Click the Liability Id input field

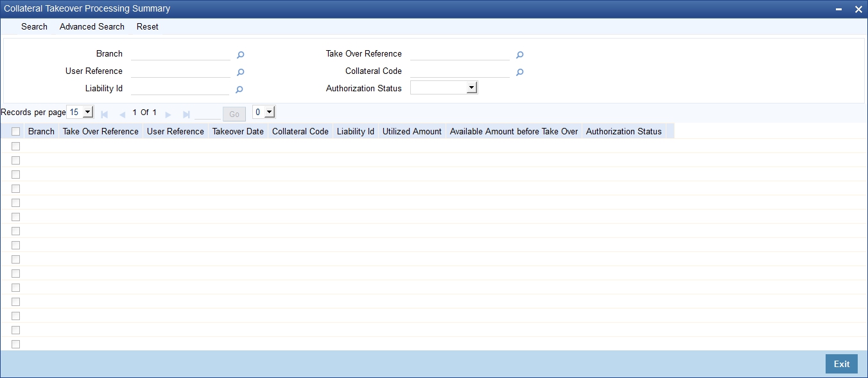coord(180,89)
